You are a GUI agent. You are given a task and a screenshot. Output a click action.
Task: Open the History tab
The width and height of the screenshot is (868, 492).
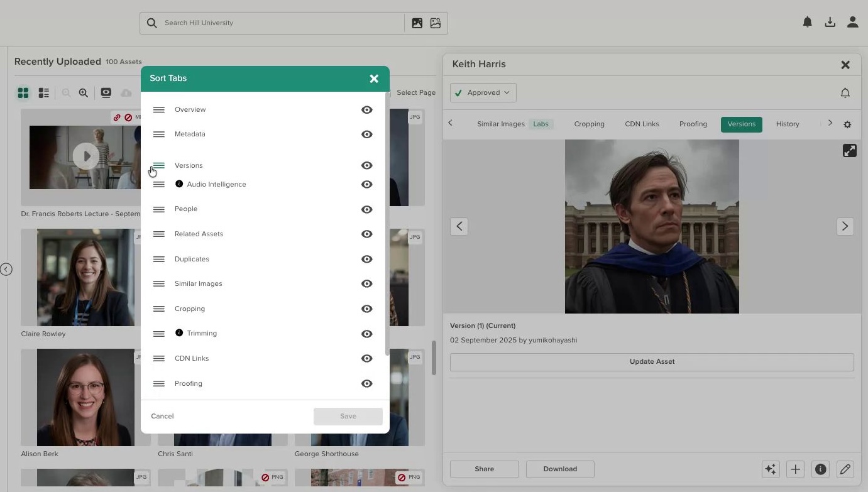[x=788, y=124]
